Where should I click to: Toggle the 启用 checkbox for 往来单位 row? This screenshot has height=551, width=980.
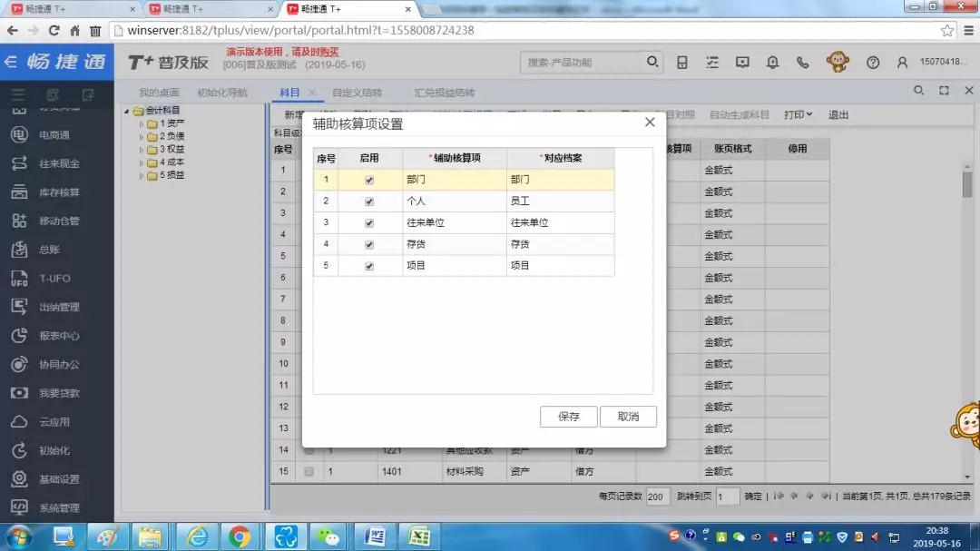tap(369, 223)
